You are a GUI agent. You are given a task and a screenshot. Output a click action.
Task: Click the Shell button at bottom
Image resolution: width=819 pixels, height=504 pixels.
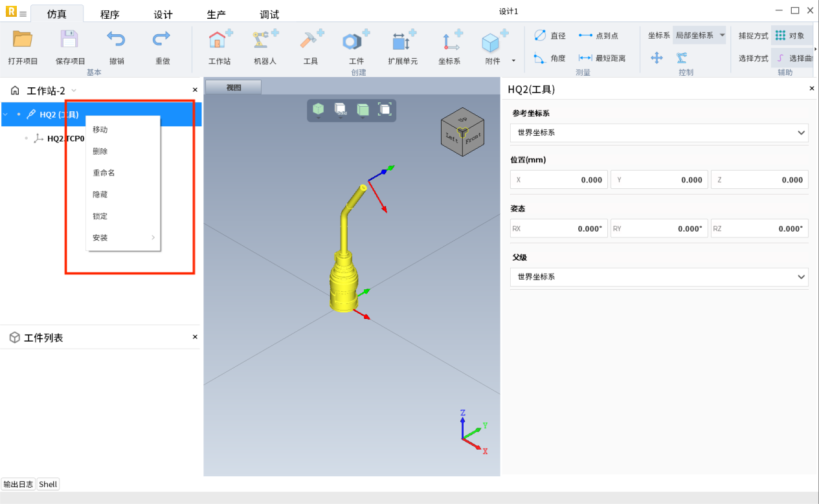(48, 484)
